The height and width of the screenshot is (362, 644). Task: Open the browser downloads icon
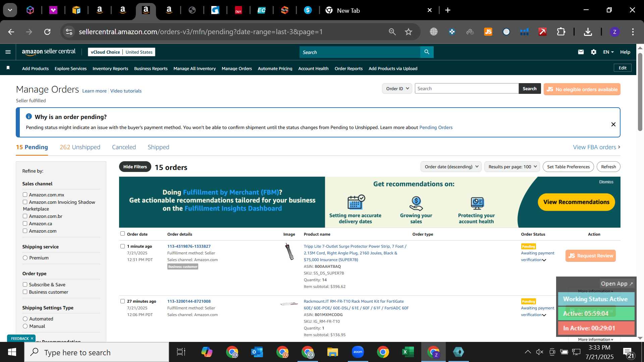[588, 32]
